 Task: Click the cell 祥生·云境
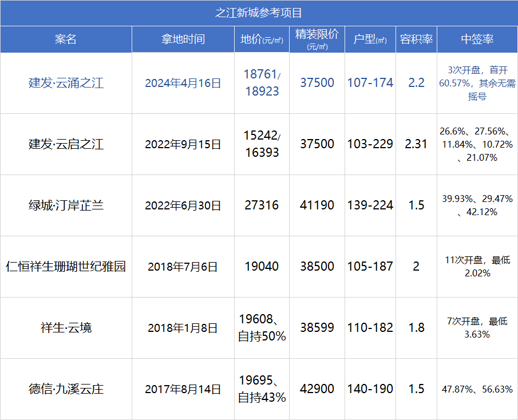(x=66, y=328)
